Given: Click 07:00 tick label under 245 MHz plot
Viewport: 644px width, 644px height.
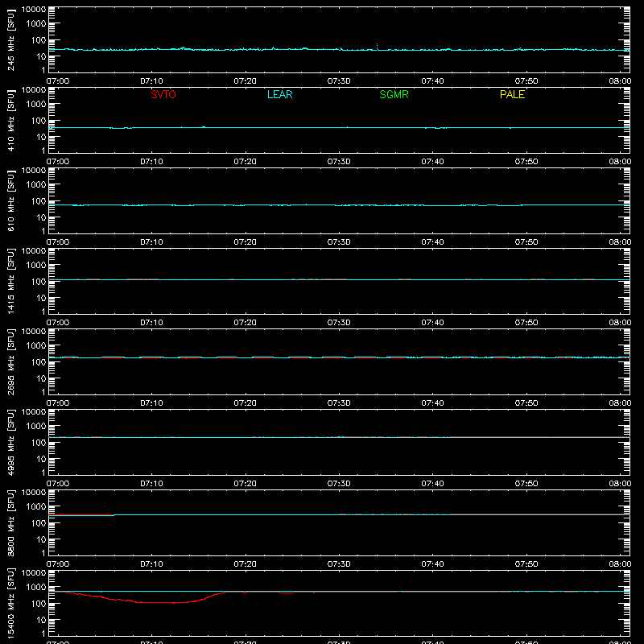Looking at the screenshot, I should pos(58,81).
